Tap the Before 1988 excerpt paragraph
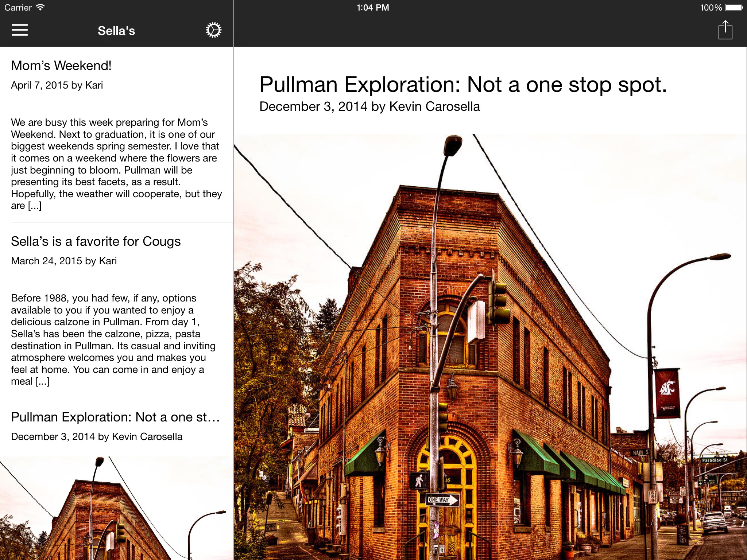Screen dimensions: 747x560 pos(113,334)
